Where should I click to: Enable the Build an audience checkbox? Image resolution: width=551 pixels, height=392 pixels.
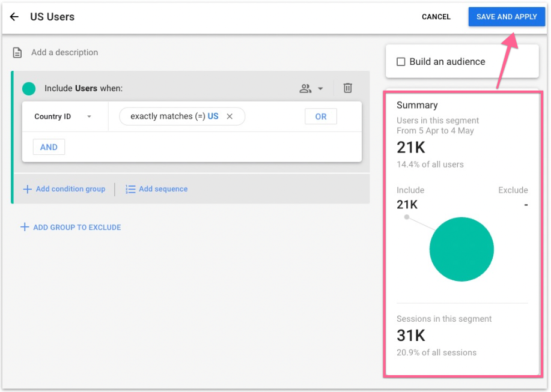tap(401, 62)
